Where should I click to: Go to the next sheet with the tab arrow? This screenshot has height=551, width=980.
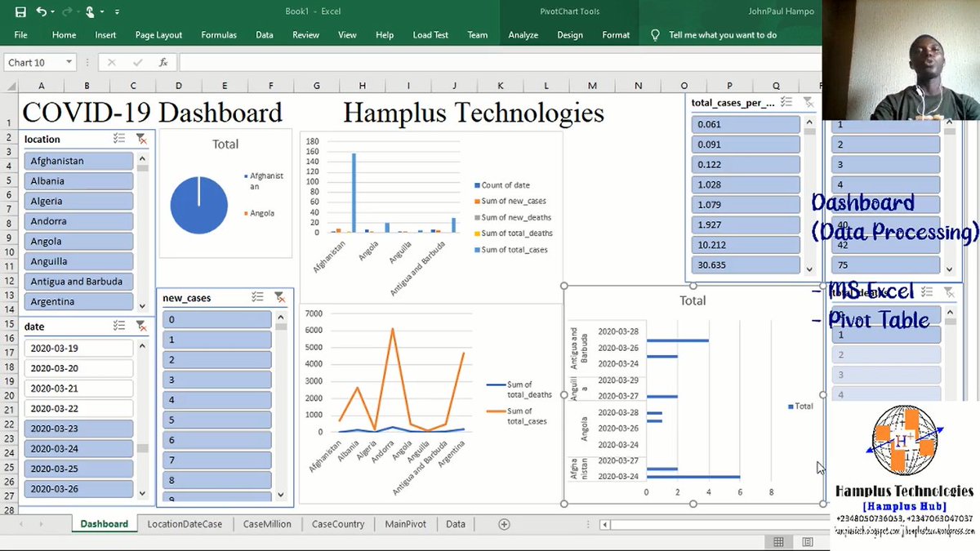pos(42,524)
